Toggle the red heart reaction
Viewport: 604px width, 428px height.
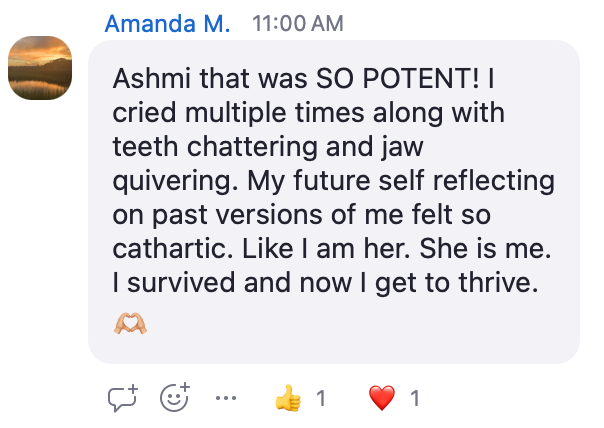click(382, 398)
